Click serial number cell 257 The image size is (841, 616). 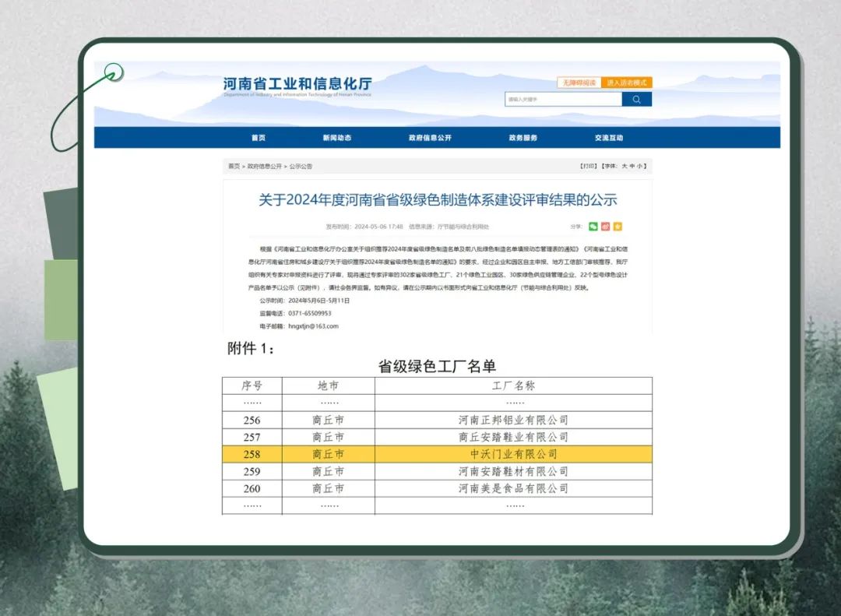(252, 438)
